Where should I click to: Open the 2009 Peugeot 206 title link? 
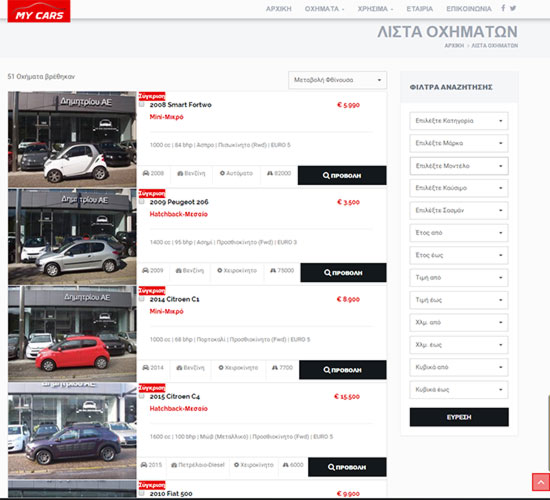[179, 202]
